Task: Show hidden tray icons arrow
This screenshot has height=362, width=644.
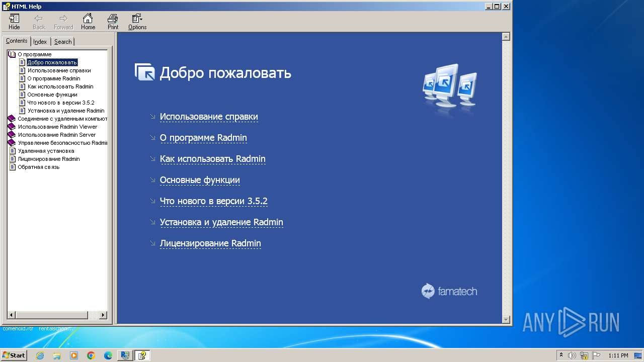Action: (x=561, y=355)
